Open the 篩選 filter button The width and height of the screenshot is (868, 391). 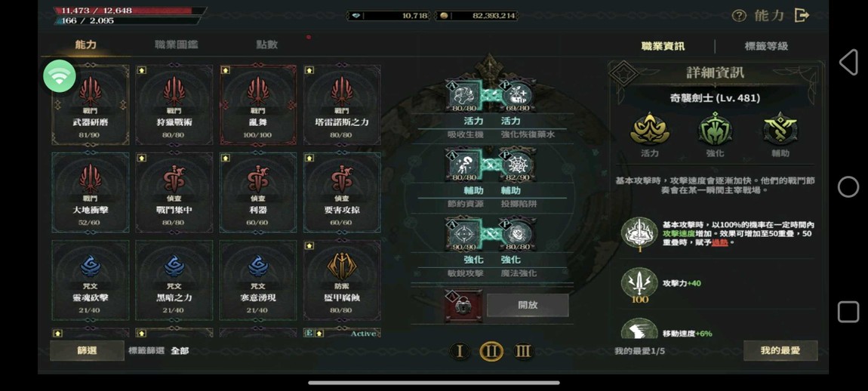87,350
